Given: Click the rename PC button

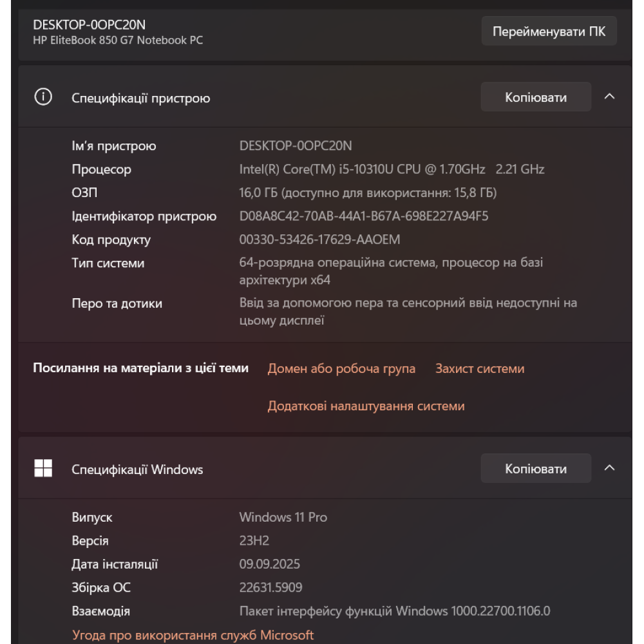Looking at the screenshot, I should 549,32.
